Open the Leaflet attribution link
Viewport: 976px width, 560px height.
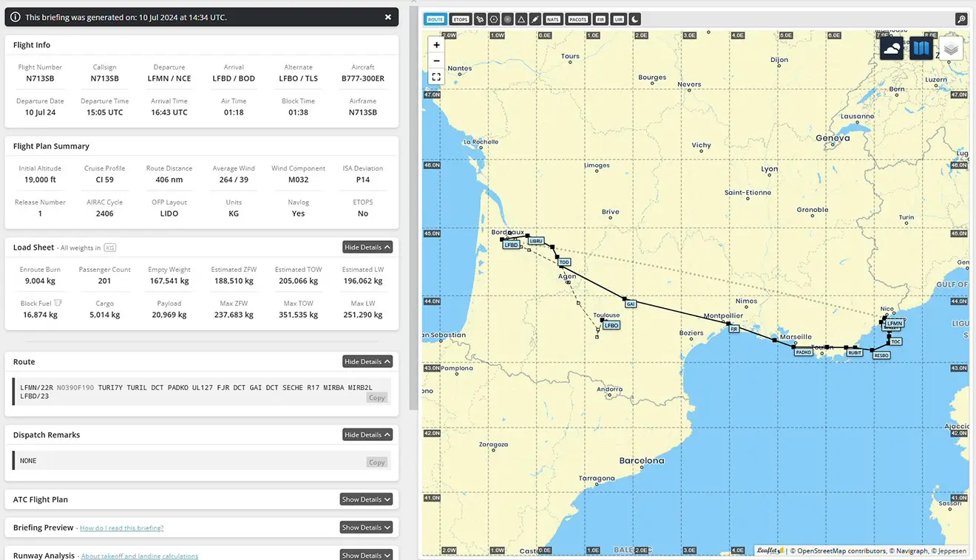coord(770,550)
